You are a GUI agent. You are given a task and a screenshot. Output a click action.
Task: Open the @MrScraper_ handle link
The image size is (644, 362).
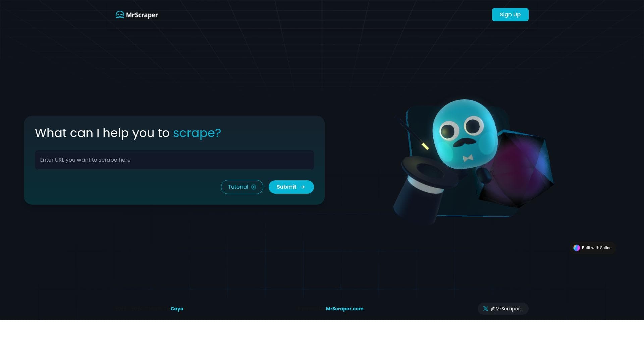coord(506,309)
